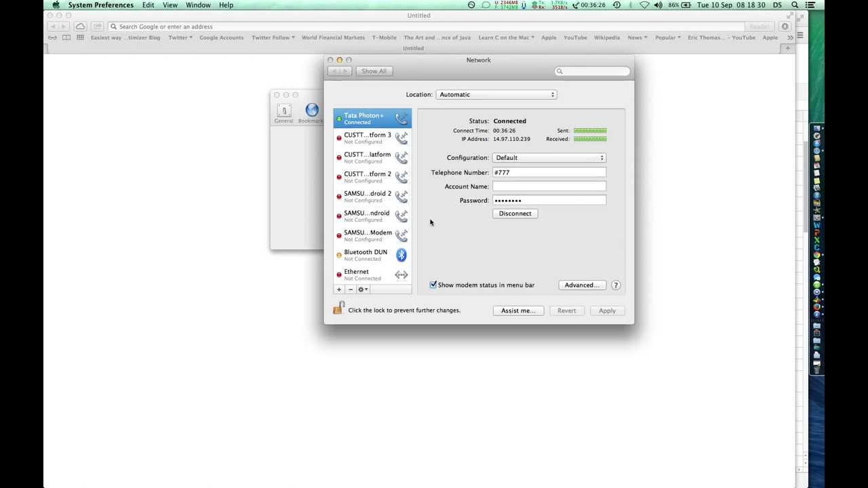Select the SAMSU...Modem service
Viewport: 868px width, 488px height.
pos(372,236)
